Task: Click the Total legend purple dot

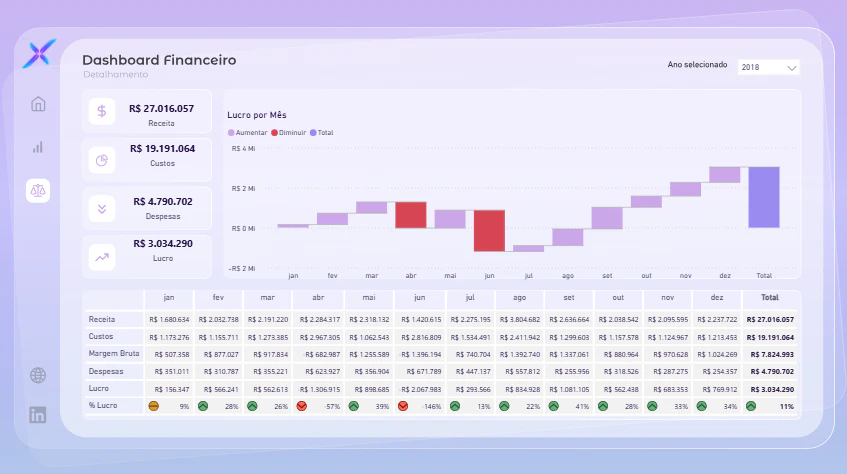Action: click(x=313, y=132)
